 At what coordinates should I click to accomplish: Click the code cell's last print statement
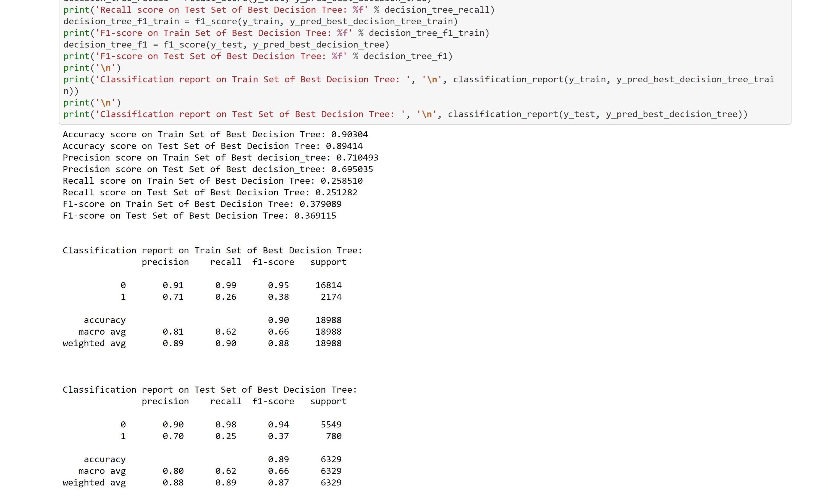405,114
